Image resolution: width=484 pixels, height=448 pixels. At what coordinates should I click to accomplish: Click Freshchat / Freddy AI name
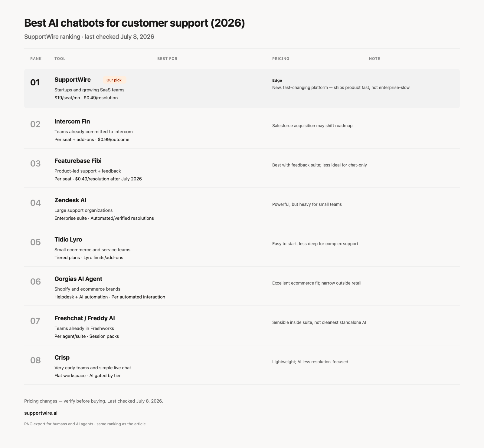point(85,318)
